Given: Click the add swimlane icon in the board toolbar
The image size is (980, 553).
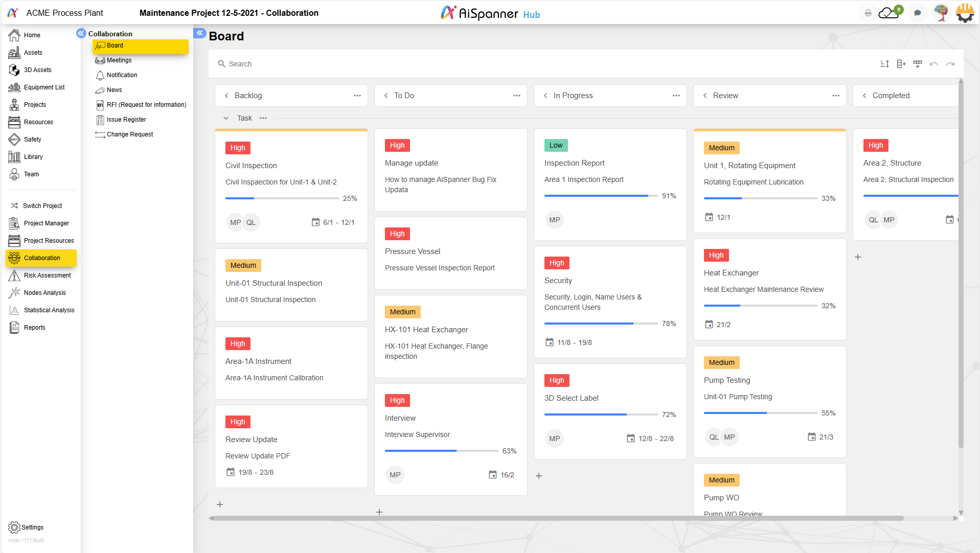Looking at the screenshot, I should 917,63.
